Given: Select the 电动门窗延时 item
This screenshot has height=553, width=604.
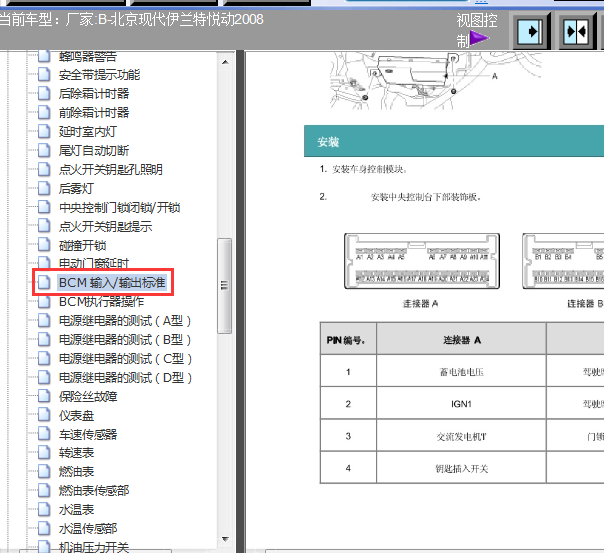Looking at the screenshot, I should 94,263.
